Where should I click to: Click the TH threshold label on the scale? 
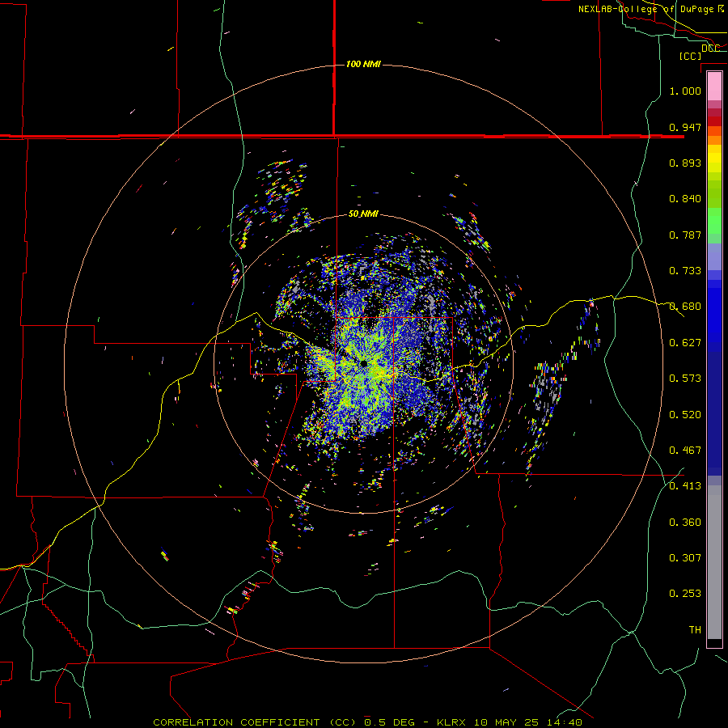pyautogui.click(x=695, y=630)
